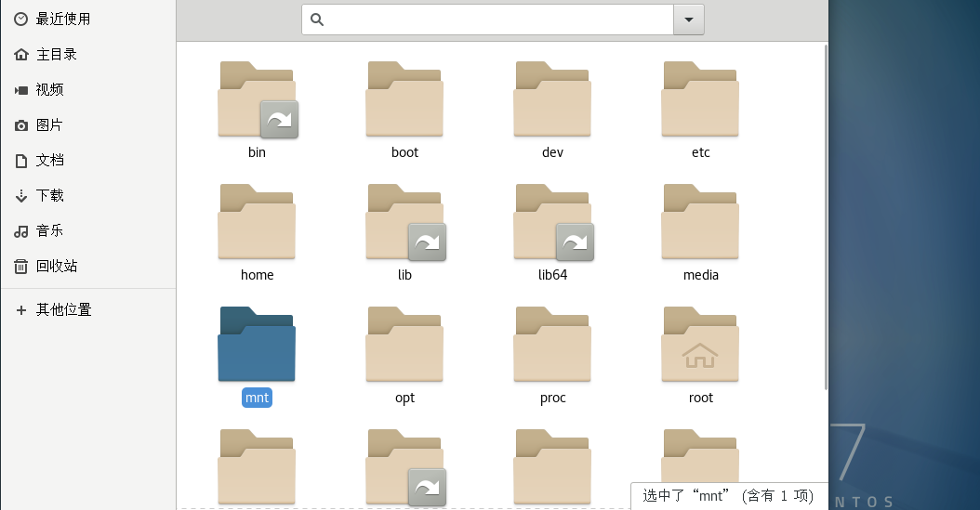Select the lib64 symlink folder icon
Screen dimensions: 980x510
click(553, 222)
